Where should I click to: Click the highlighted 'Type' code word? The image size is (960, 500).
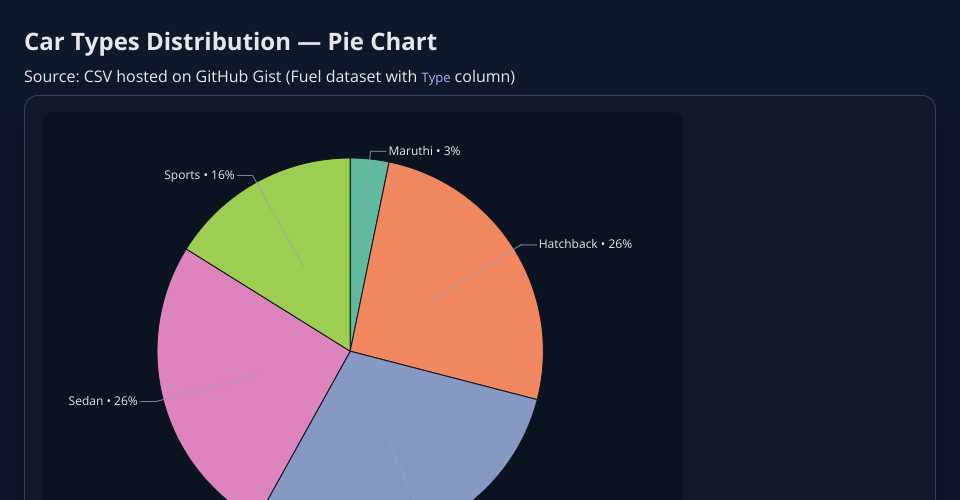click(435, 78)
